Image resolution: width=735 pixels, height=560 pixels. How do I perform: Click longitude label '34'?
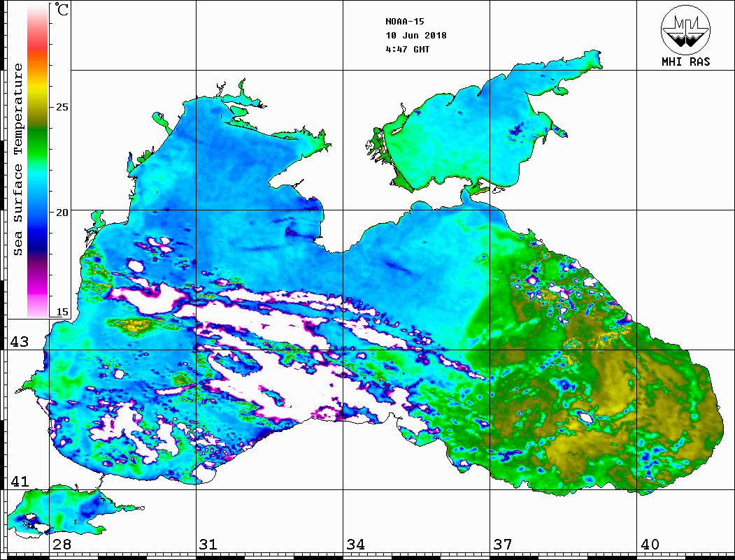click(x=356, y=545)
